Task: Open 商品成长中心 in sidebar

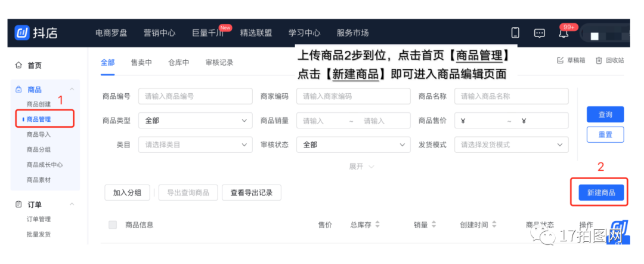Action: point(45,164)
